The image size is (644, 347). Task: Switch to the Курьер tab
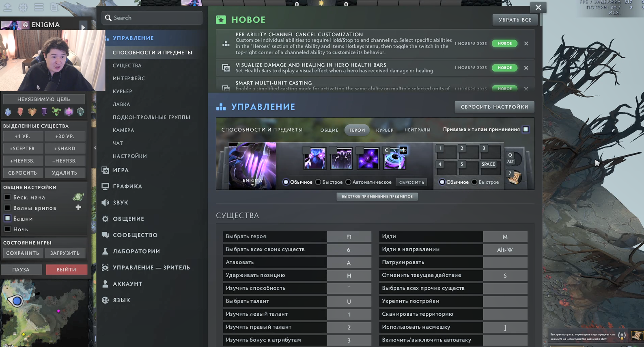coord(384,130)
